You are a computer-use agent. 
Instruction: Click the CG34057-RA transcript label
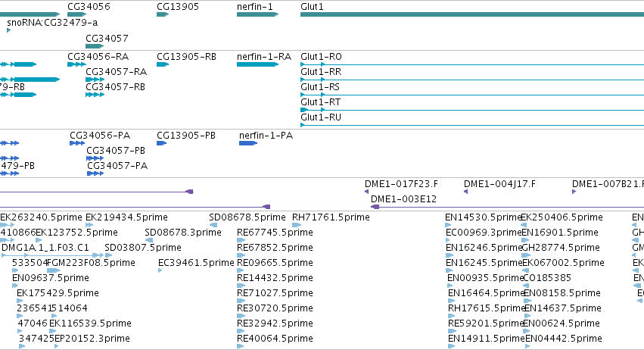(x=117, y=71)
